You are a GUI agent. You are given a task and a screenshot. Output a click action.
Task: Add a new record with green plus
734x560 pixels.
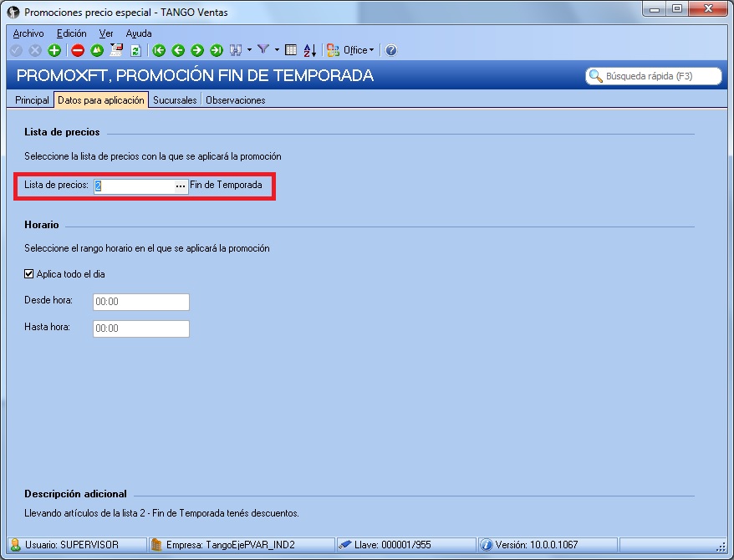pyautogui.click(x=54, y=50)
